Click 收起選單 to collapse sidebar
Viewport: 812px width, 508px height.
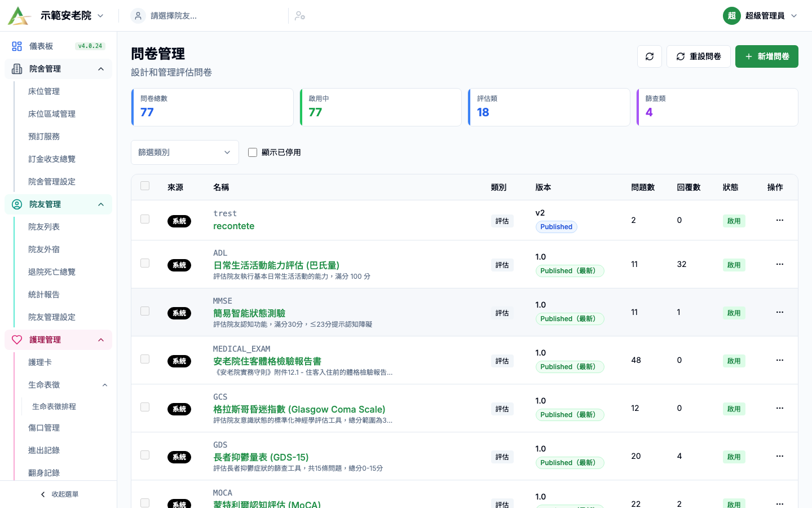pyautogui.click(x=59, y=494)
